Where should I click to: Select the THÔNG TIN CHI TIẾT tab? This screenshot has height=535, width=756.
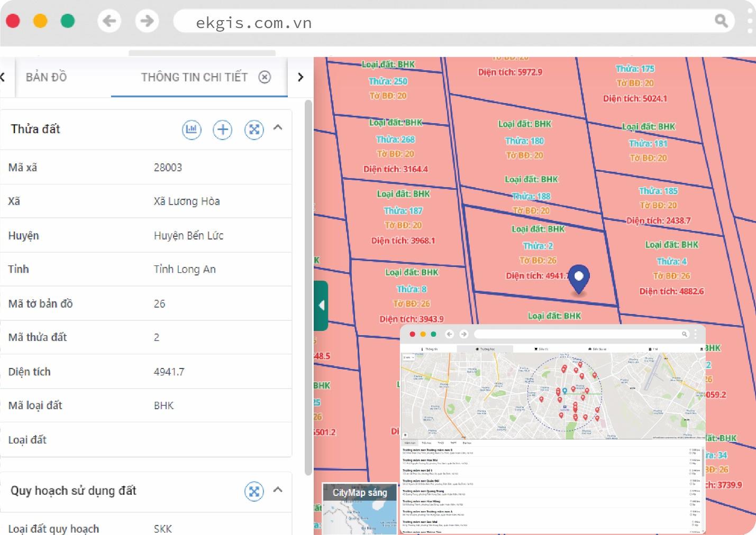(194, 77)
